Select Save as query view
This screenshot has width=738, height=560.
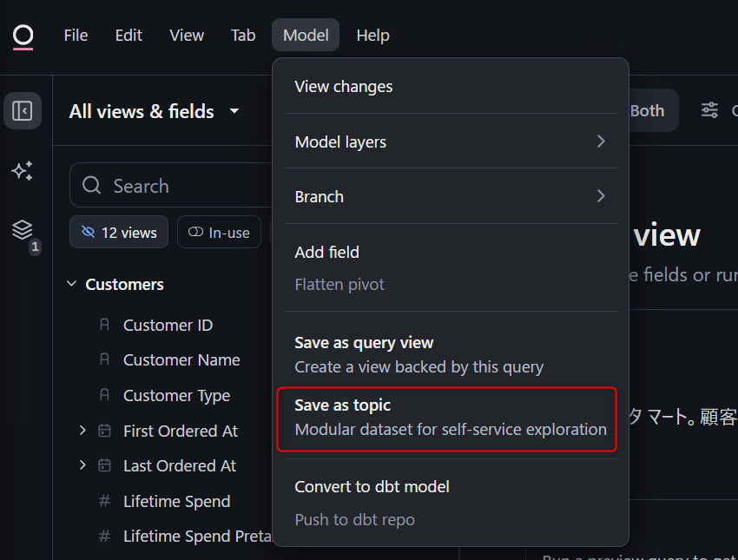click(x=450, y=354)
